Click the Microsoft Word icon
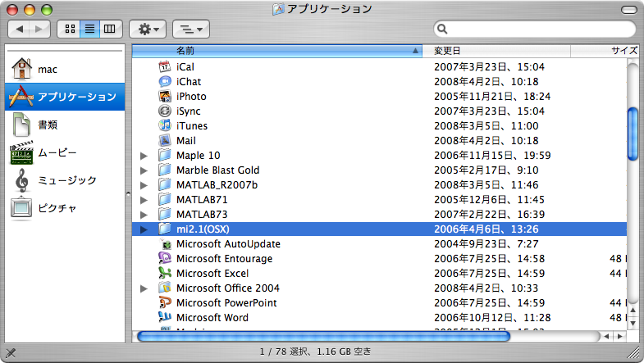The width and height of the screenshot is (644, 363). [x=165, y=317]
